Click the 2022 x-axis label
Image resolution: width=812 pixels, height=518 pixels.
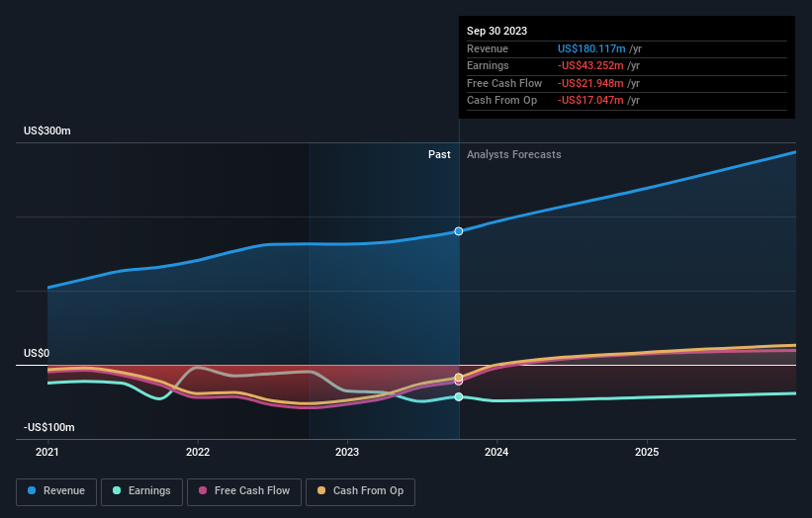click(x=198, y=452)
